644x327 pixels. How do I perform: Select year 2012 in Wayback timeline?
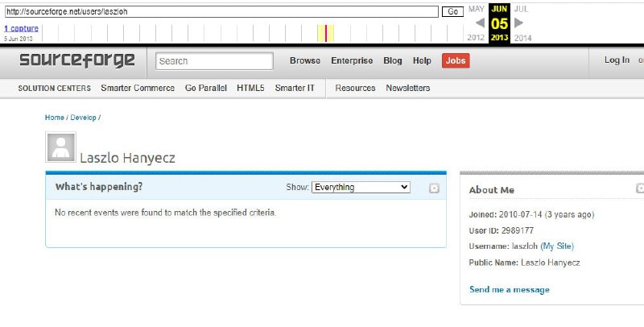476,38
